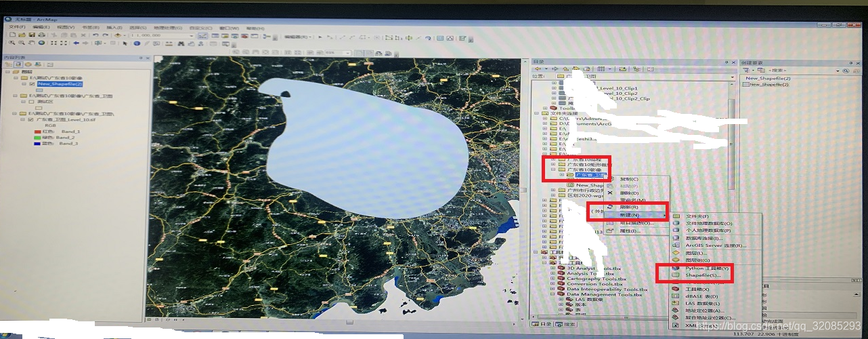Click the Undo arrow icon
Viewport: 868px width, 339px height.
pyautogui.click(x=95, y=35)
